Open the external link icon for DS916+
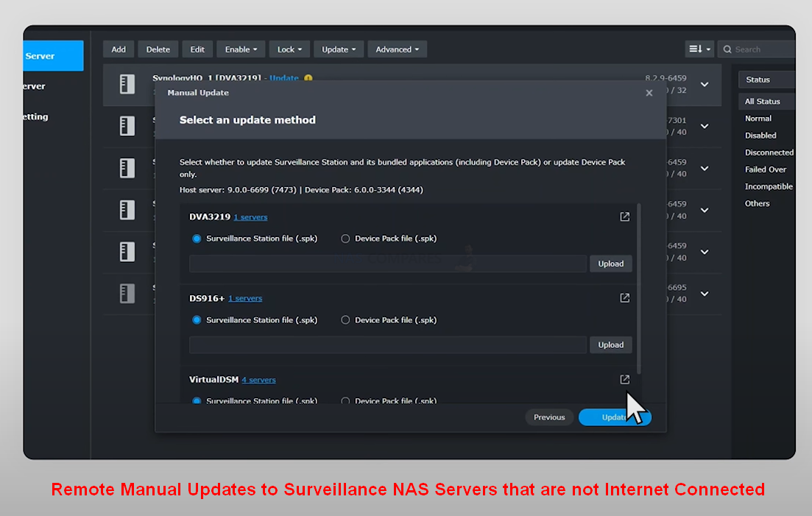The height and width of the screenshot is (516, 812). (624, 298)
